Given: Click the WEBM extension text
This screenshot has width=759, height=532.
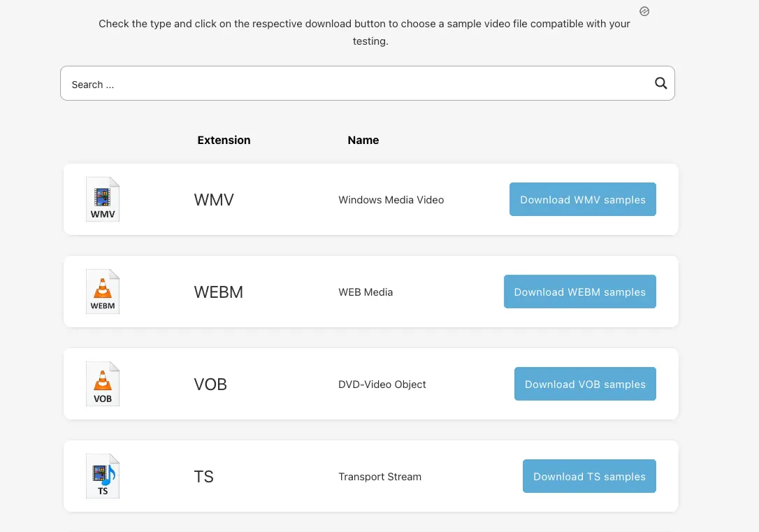Looking at the screenshot, I should 218,292.
